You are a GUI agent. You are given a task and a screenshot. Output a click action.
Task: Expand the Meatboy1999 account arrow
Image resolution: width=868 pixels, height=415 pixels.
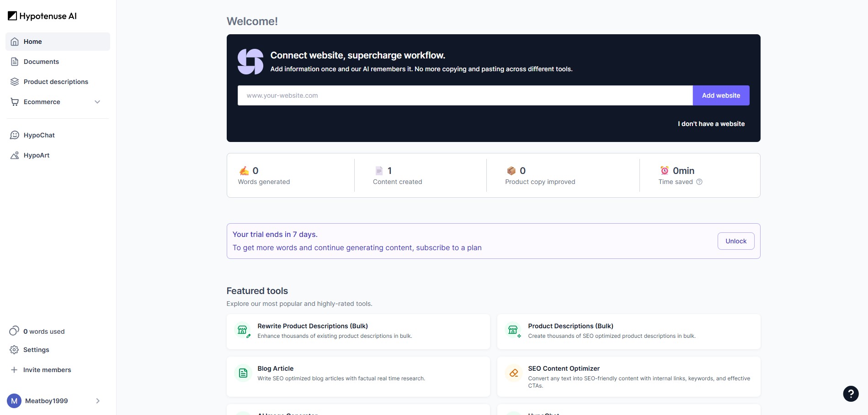[97, 401]
